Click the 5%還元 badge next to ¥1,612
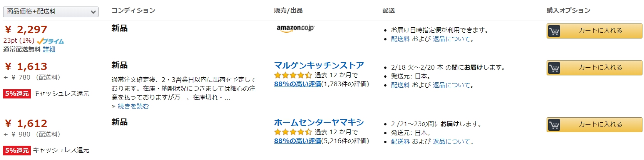This screenshot has height=160, width=644. point(17,150)
